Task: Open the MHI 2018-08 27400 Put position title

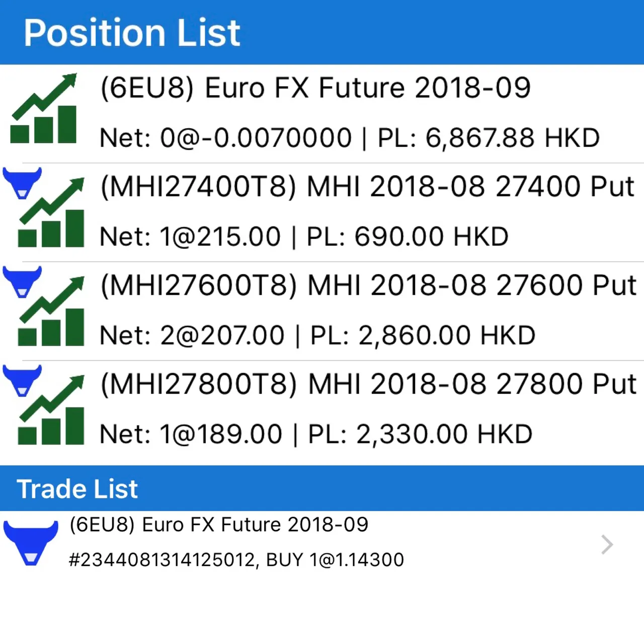Action: (367, 186)
